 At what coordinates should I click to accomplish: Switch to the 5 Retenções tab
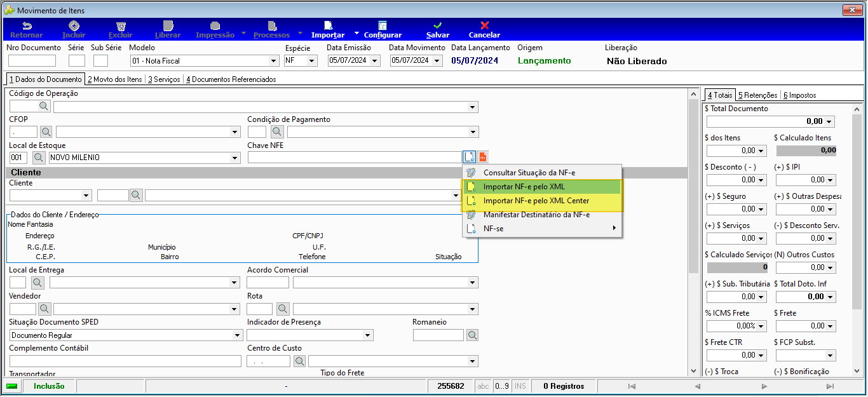pos(757,95)
